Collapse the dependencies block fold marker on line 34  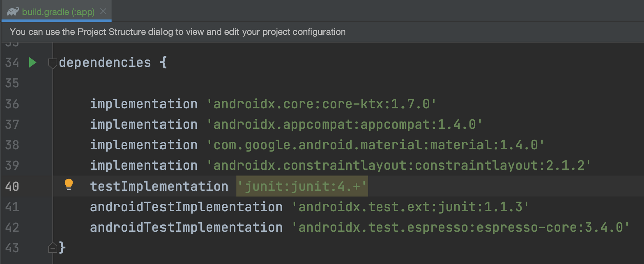pos(52,63)
